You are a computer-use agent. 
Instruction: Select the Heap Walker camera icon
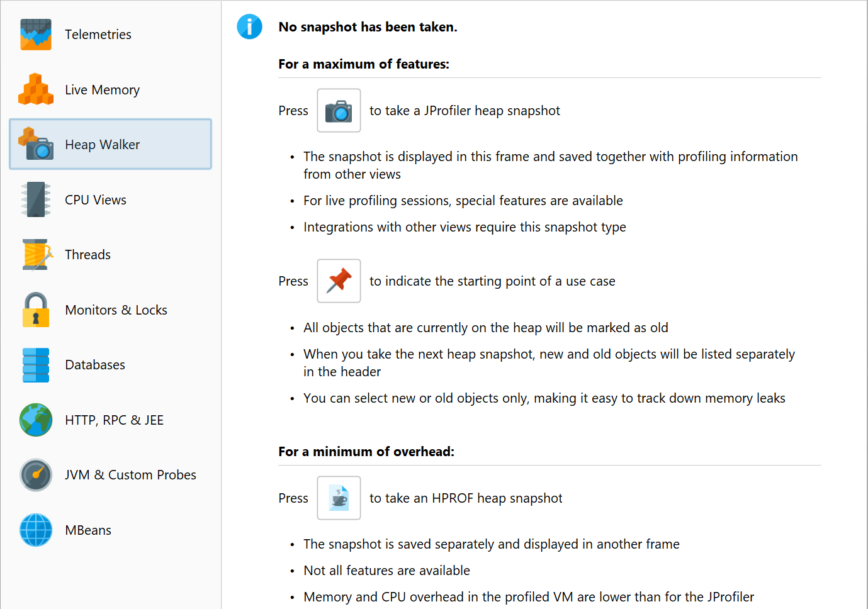coord(36,144)
